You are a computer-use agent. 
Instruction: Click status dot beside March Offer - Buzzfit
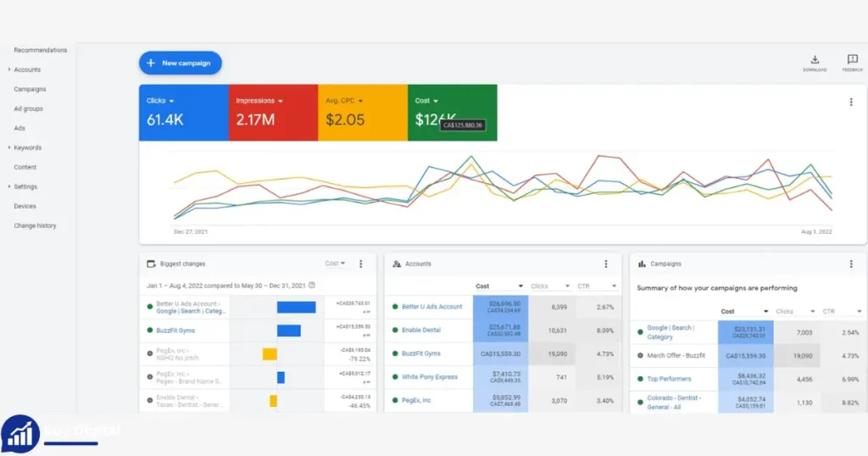point(640,355)
